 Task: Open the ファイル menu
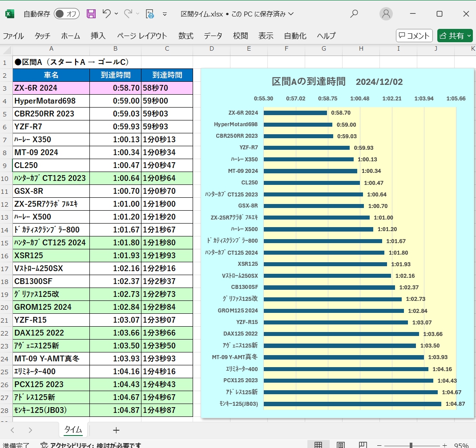click(13, 36)
